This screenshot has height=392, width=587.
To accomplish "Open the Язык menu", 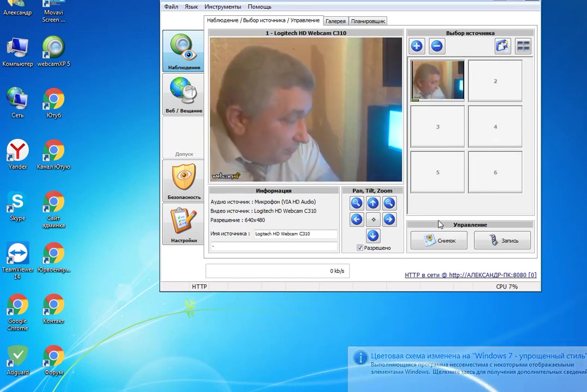I will coord(191,7).
